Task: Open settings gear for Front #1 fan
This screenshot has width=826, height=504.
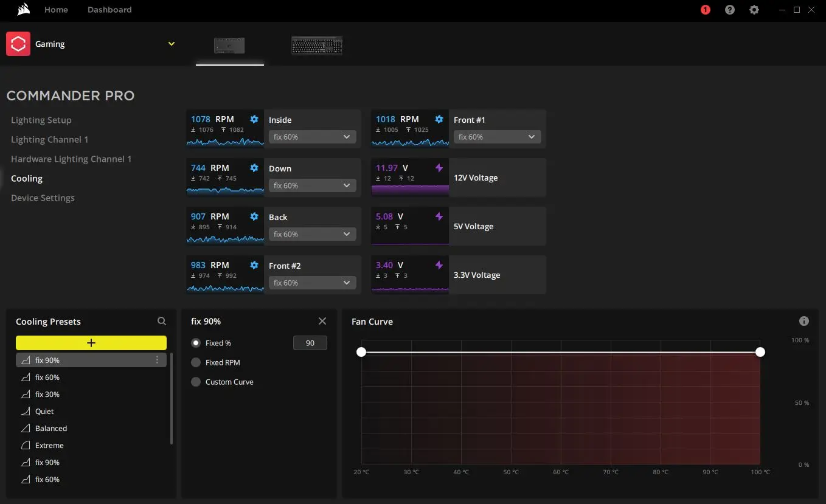Action: click(439, 119)
